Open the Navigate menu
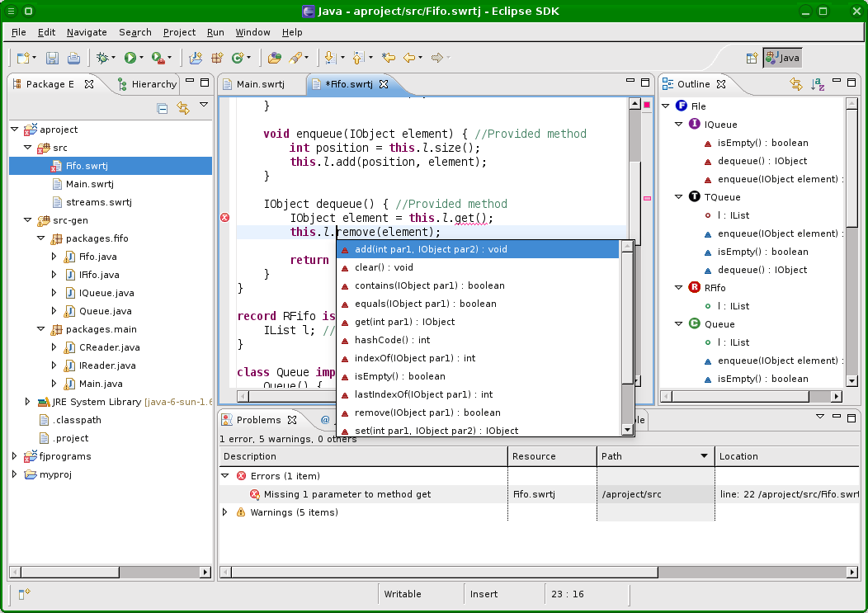 coord(87,32)
